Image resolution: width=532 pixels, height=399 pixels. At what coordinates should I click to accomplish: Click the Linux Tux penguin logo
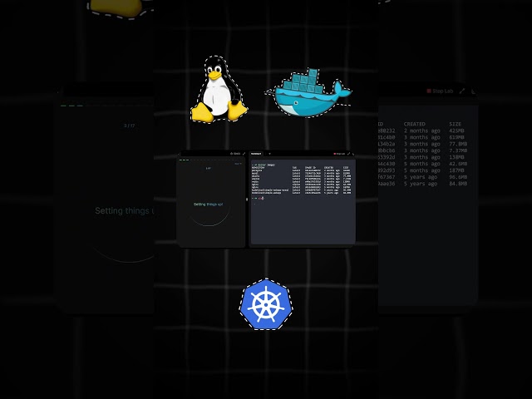219,89
